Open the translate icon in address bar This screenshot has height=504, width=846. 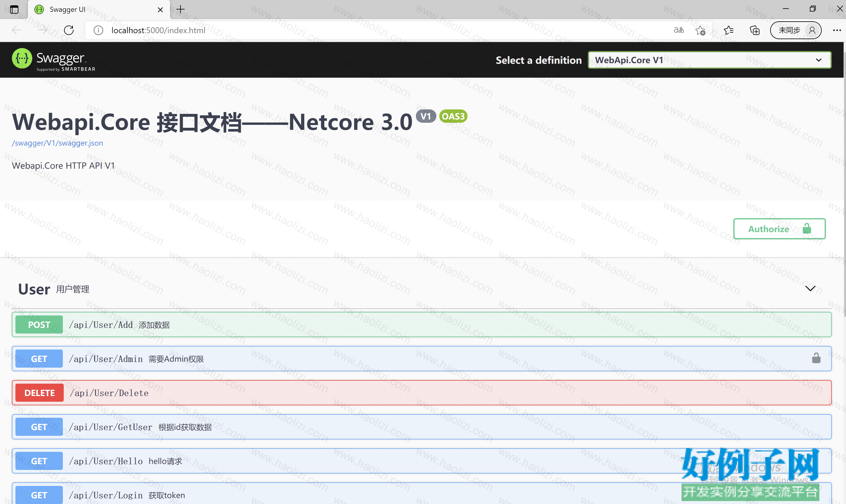click(679, 30)
